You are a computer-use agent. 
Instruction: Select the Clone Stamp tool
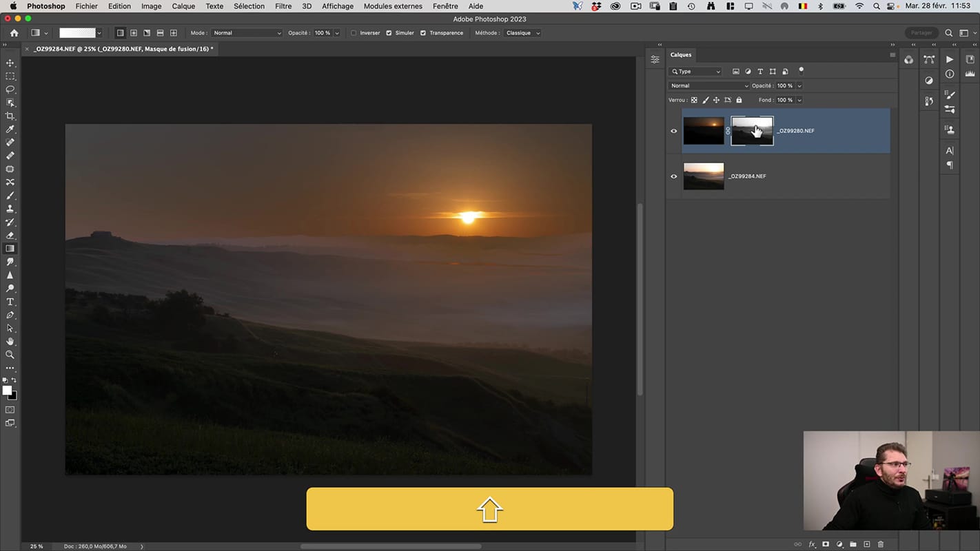click(x=10, y=209)
